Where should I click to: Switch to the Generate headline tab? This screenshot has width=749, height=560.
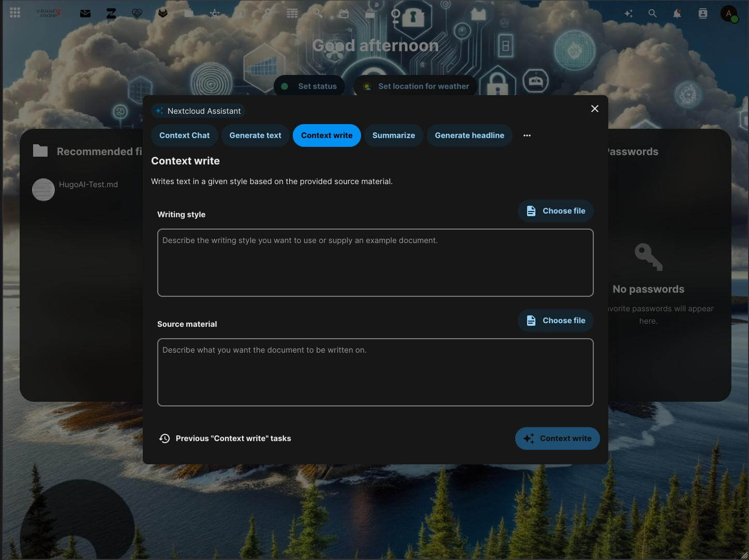(470, 135)
